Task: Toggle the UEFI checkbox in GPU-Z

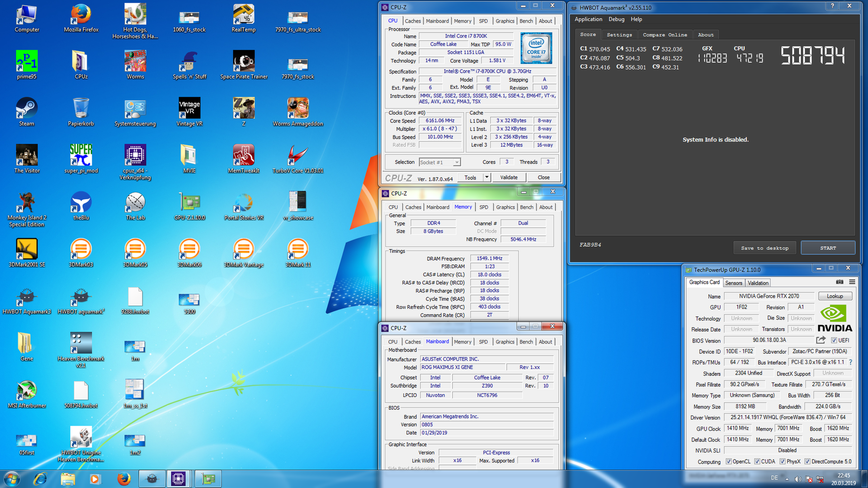Action: pyautogui.click(x=834, y=340)
